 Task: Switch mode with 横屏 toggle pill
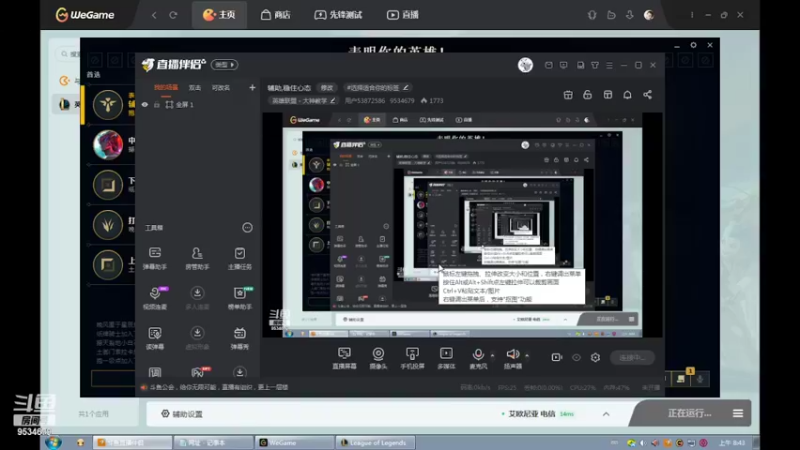pos(224,65)
